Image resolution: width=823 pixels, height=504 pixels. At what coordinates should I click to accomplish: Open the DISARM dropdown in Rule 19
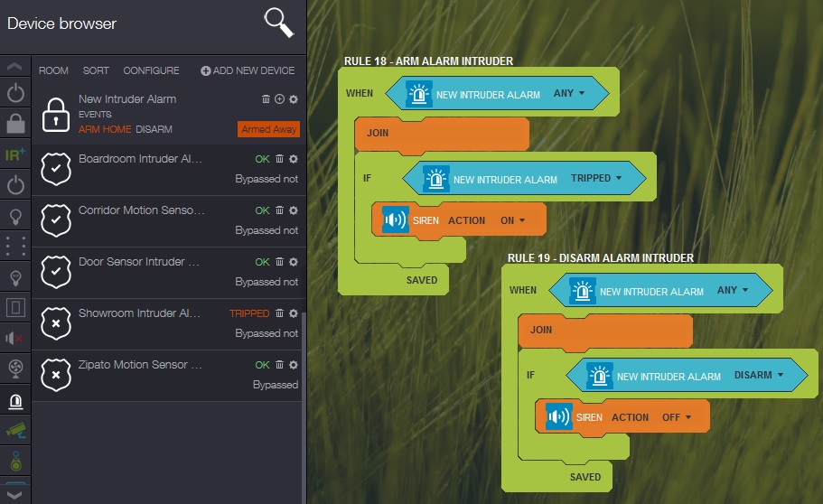(759, 376)
